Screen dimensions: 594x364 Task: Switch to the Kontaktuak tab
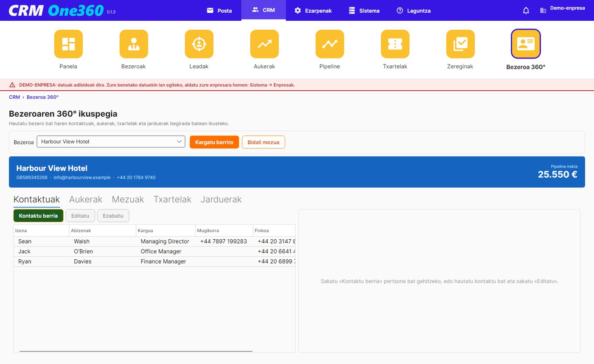pyautogui.click(x=36, y=199)
